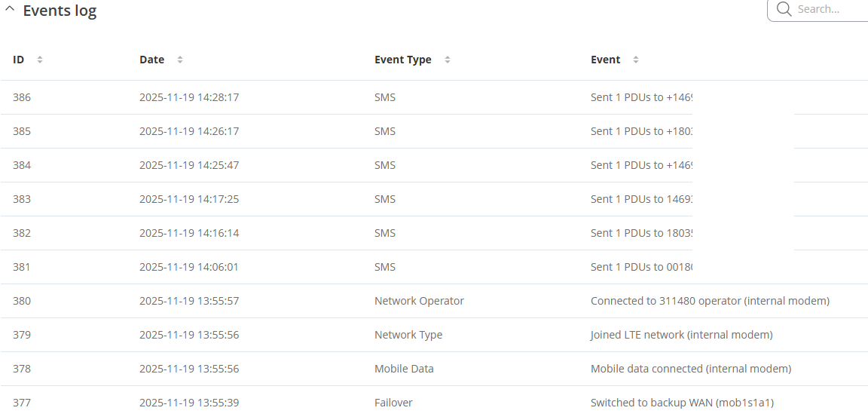This screenshot has width=868, height=420.
Task: Collapse the Events log section chevron
Action: (x=10, y=11)
